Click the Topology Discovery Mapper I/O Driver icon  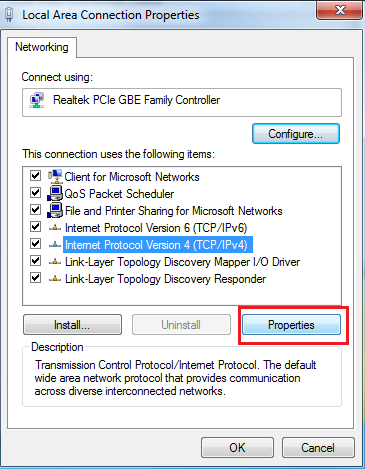point(55,262)
